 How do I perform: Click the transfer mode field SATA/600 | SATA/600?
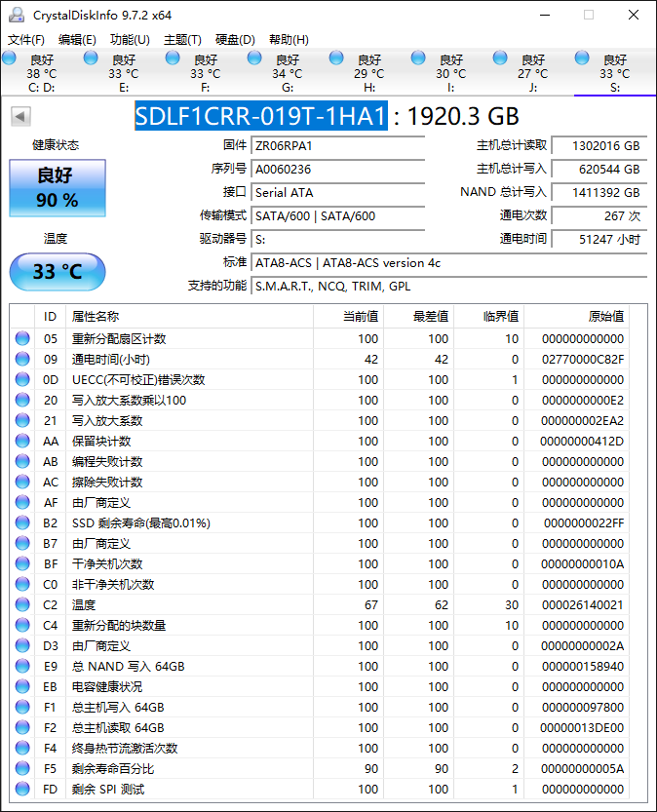[x=337, y=216]
